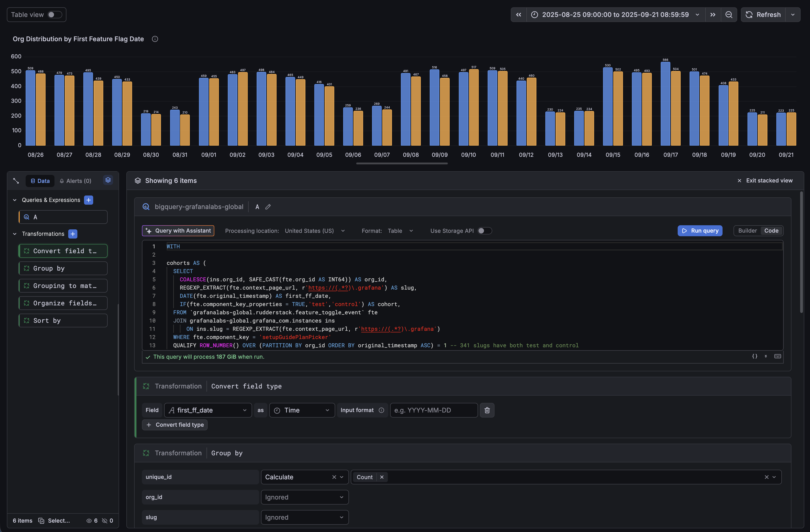This screenshot has height=532, width=810.
Task: Clear the Calculate selection for unique_id
Action: click(x=334, y=477)
